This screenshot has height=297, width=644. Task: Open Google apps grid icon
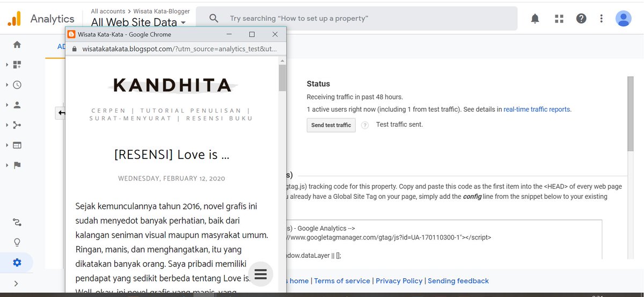click(x=559, y=19)
